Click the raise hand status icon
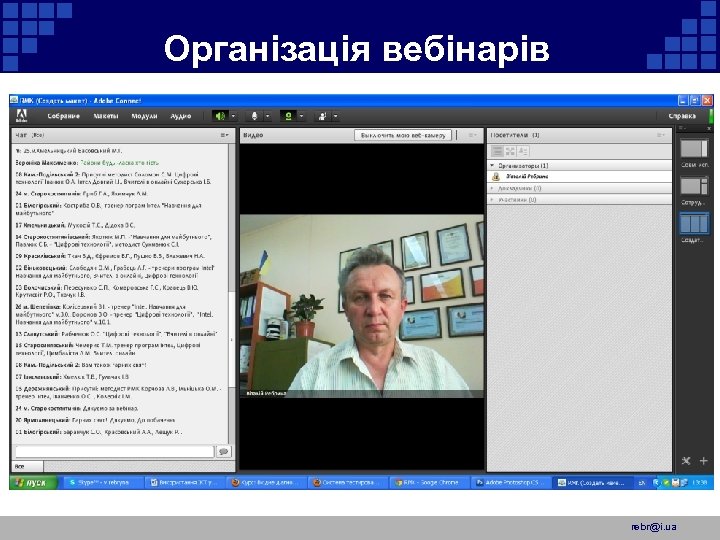720x540 pixels. pyautogui.click(x=322, y=116)
